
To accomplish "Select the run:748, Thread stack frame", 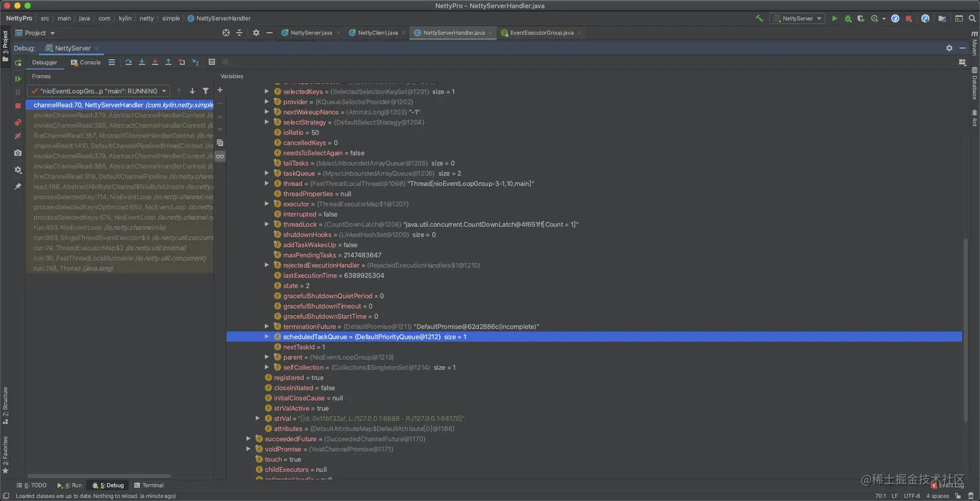I will coord(120,268).
